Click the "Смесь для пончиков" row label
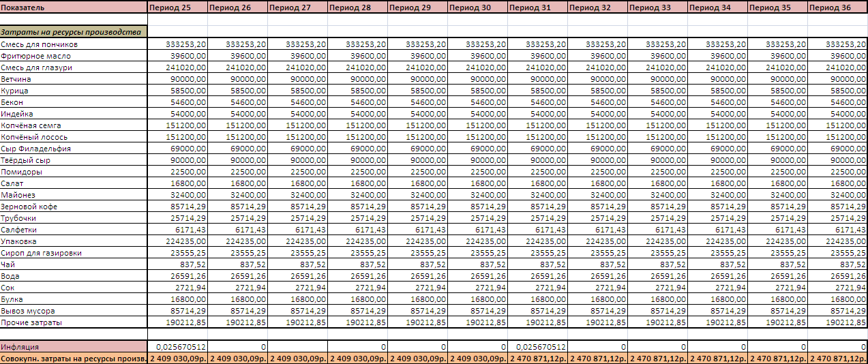 tap(74, 44)
